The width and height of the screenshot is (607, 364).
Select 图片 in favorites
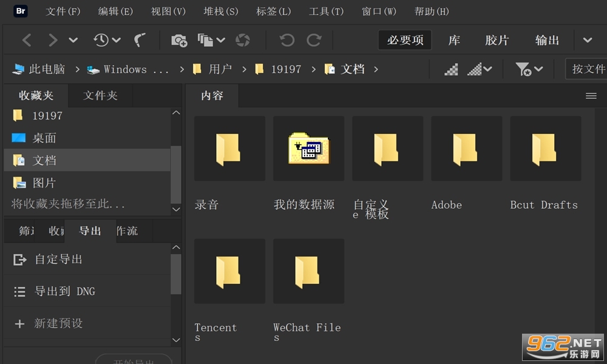(x=87, y=183)
